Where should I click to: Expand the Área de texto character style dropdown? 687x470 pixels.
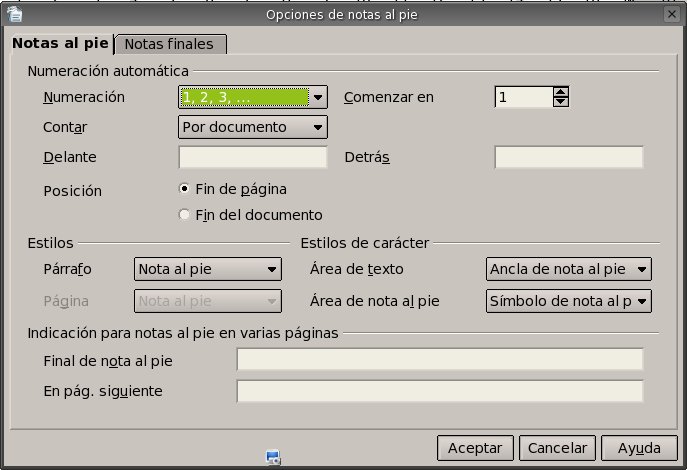coord(642,269)
